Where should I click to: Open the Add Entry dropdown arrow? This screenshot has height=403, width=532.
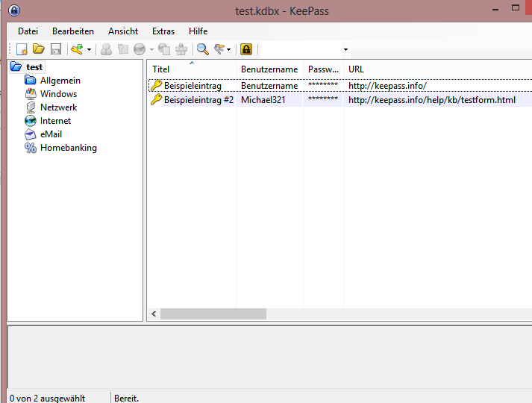click(90, 50)
